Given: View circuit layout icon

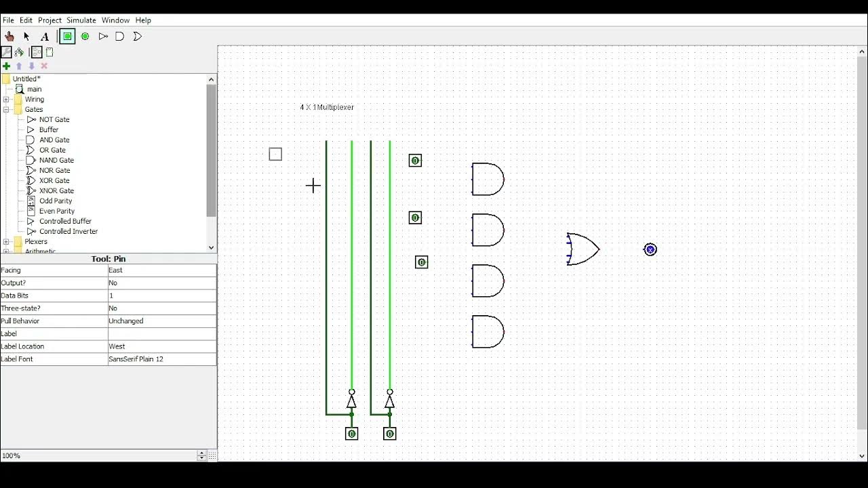Looking at the screenshot, I should pyautogui.click(x=37, y=52).
